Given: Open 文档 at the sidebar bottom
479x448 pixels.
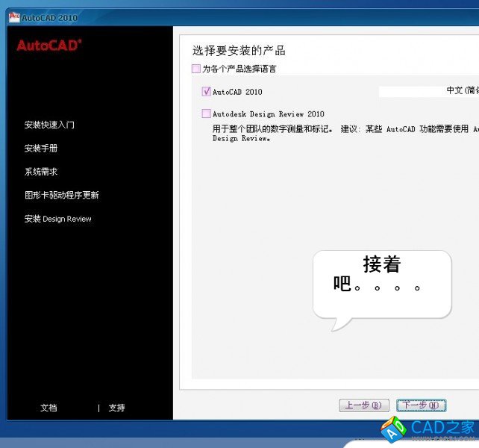Looking at the screenshot, I should [x=48, y=408].
